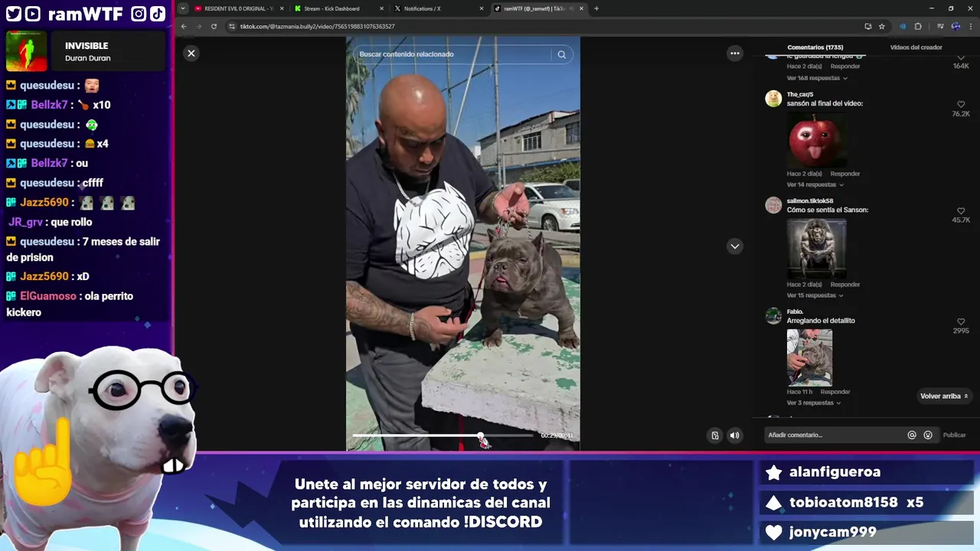Open The_car/5's profile avatar
The image size is (980, 551).
(773, 99)
